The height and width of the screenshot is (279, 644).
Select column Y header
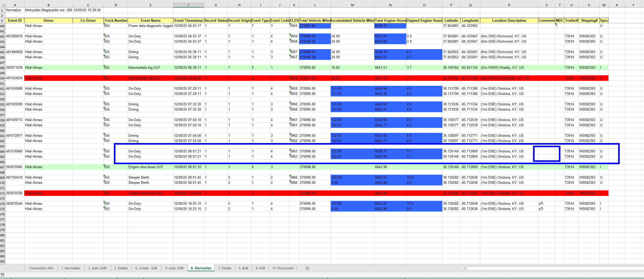click(x=633, y=5)
